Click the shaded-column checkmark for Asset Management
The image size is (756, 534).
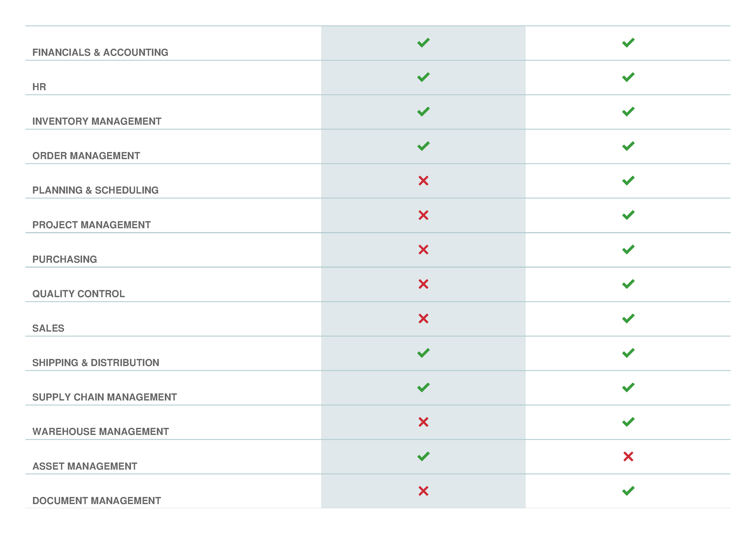[x=423, y=456]
